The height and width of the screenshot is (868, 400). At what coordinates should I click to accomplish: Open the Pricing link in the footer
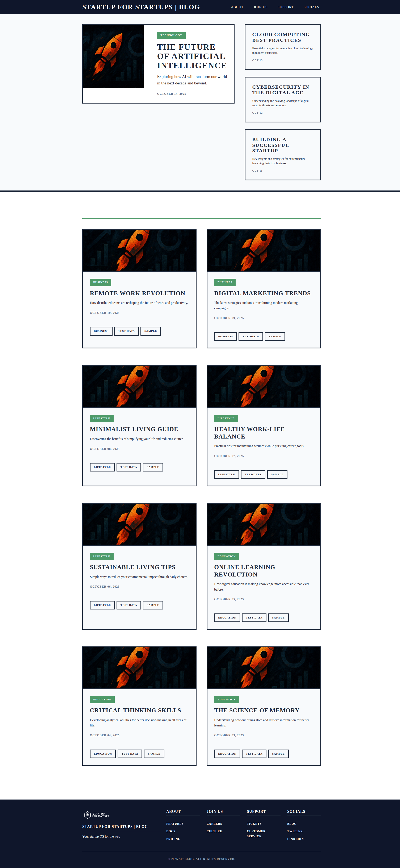point(173,839)
